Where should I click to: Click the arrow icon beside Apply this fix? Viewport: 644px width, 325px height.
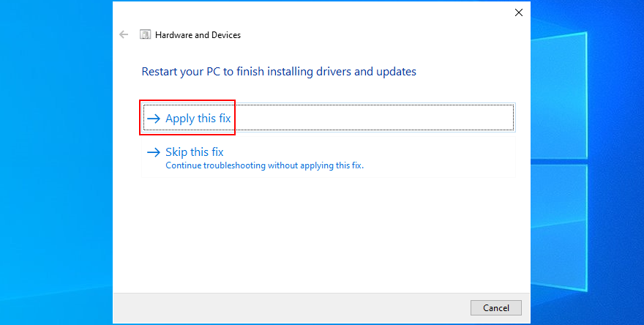(153, 119)
